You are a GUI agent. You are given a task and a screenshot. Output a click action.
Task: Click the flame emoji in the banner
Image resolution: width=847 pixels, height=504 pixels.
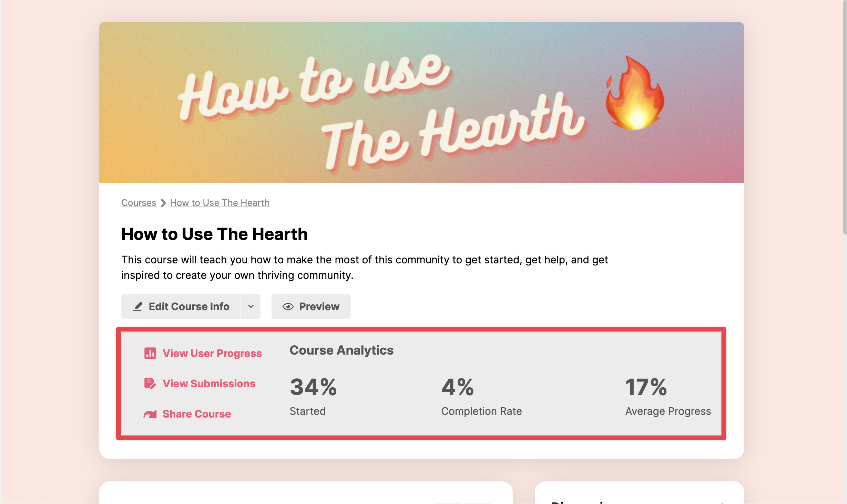tap(635, 93)
